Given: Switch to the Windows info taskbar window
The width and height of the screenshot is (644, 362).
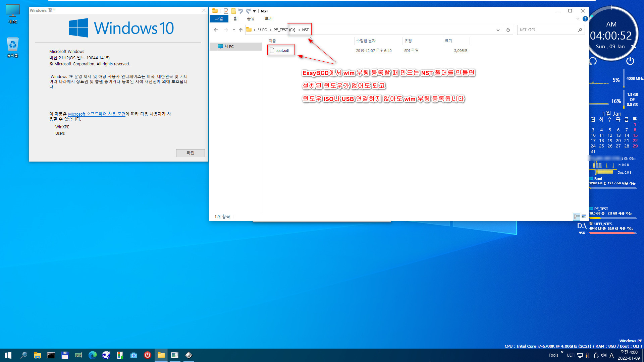Looking at the screenshot, I should [175, 355].
